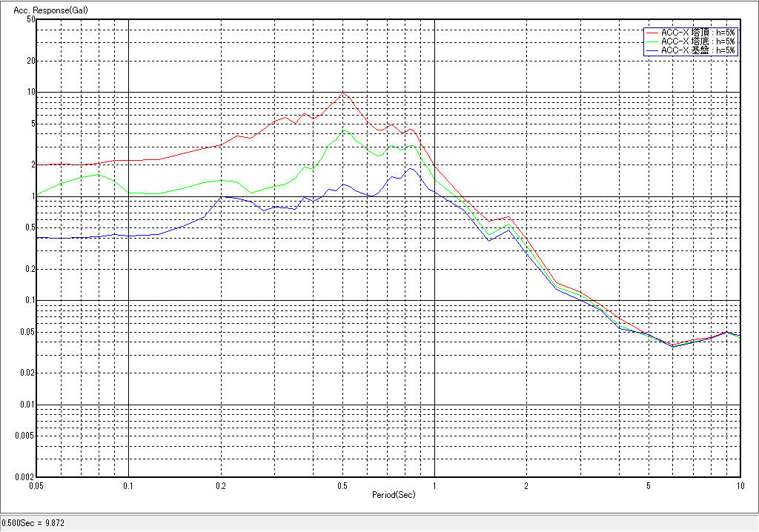Click the 0.5 label on the period axis

coord(342,486)
